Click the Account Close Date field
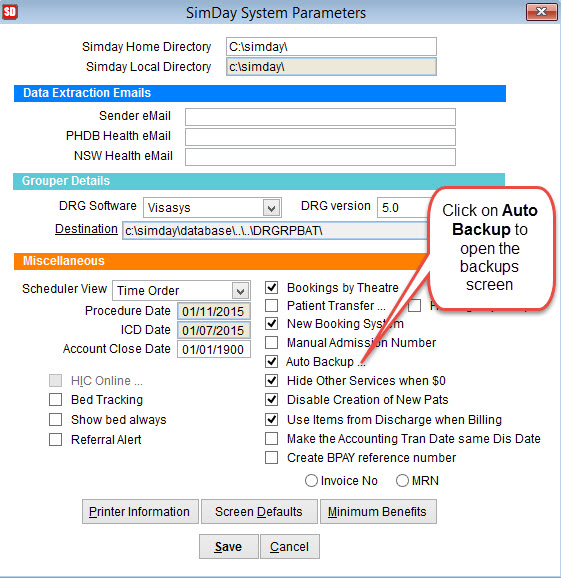Image resolution: width=561 pixels, height=578 pixels. 214,349
